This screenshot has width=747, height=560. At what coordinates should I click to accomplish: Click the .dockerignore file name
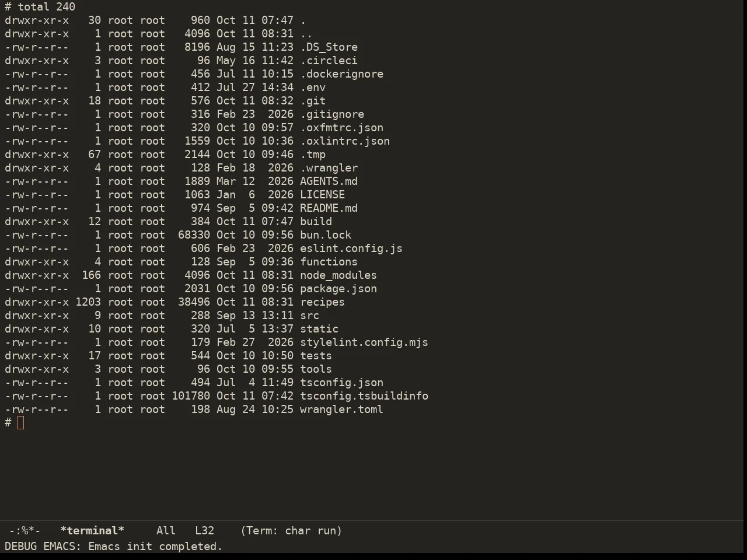tap(341, 74)
